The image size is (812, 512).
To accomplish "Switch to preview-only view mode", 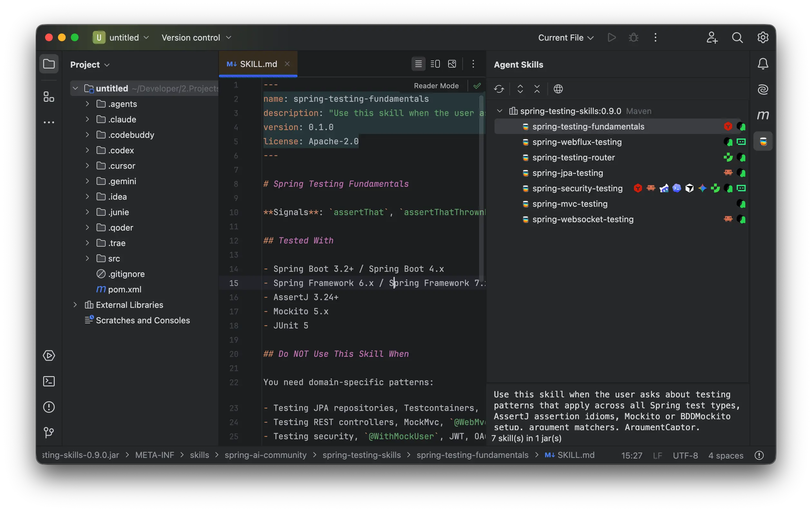I will pyautogui.click(x=452, y=64).
